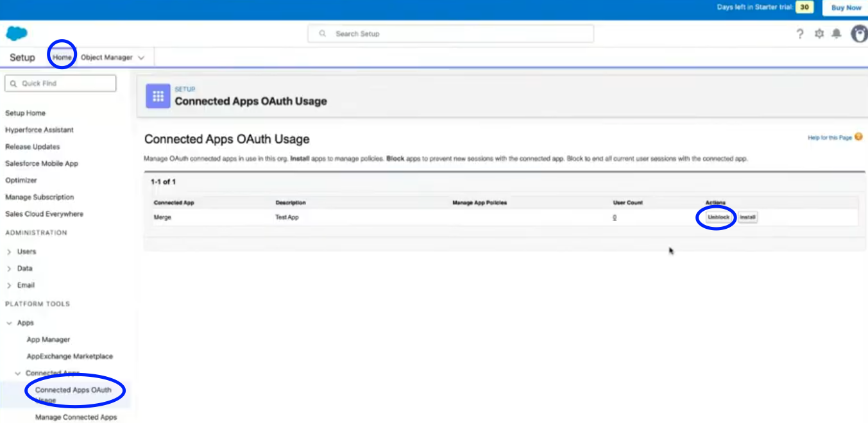Click the Salesforce cloud logo
Screen dimensions: 868x423
coord(17,34)
